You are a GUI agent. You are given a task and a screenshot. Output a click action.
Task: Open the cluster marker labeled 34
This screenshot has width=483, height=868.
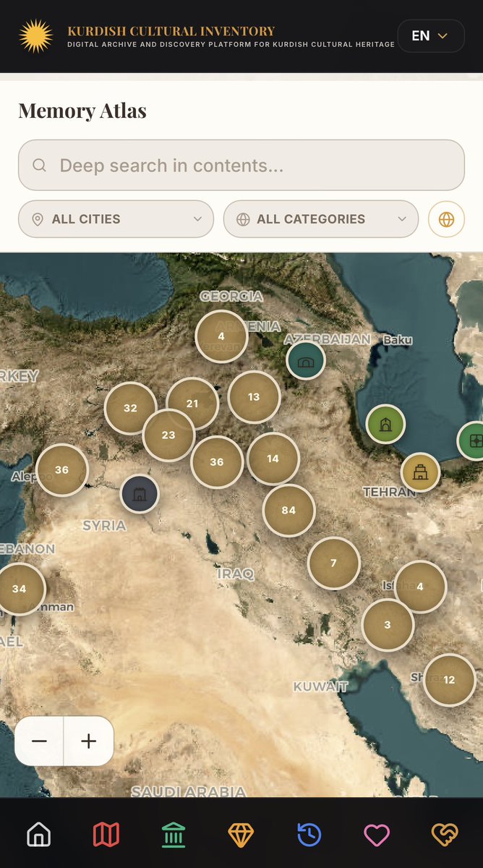(20, 589)
